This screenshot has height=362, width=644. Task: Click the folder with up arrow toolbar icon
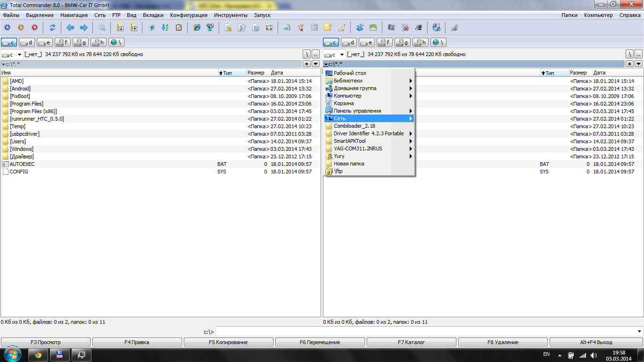(133, 27)
